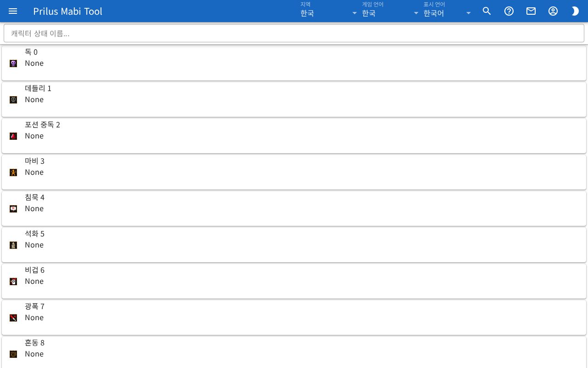Viewport: 588px width, 368px height.
Task: Expand the 표시 언어 dropdown
Action: [447, 10]
